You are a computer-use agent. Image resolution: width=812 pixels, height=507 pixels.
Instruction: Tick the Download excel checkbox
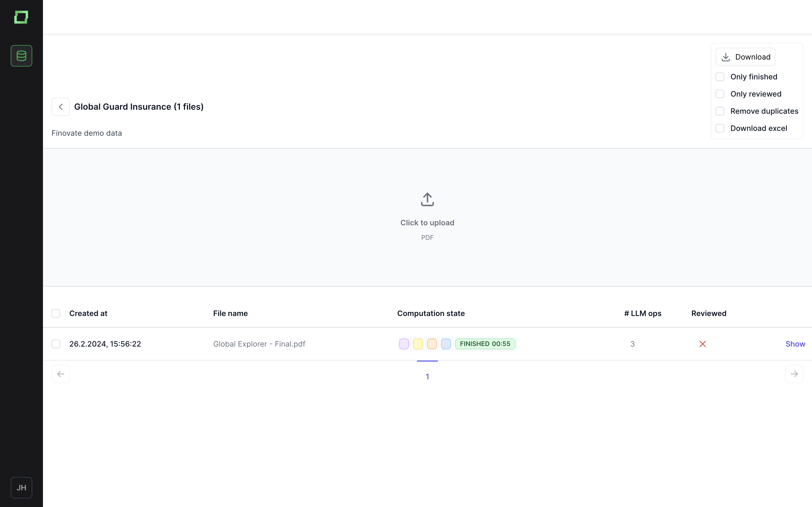pyautogui.click(x=720, y=128)
